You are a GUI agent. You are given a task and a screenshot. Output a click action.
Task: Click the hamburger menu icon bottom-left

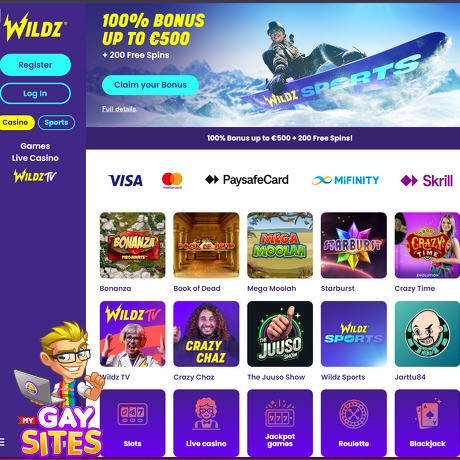coord(2,442)
